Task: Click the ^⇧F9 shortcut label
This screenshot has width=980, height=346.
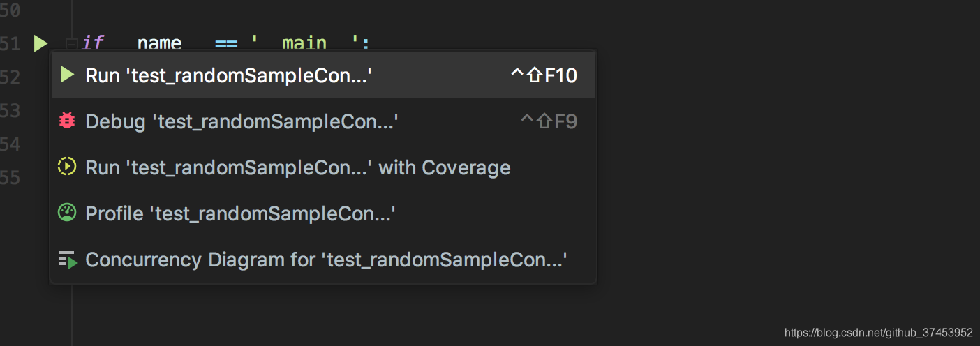Action: tap(549, 121)
